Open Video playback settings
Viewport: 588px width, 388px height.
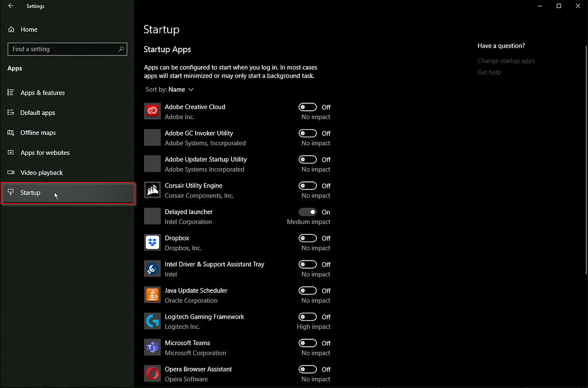68,172
